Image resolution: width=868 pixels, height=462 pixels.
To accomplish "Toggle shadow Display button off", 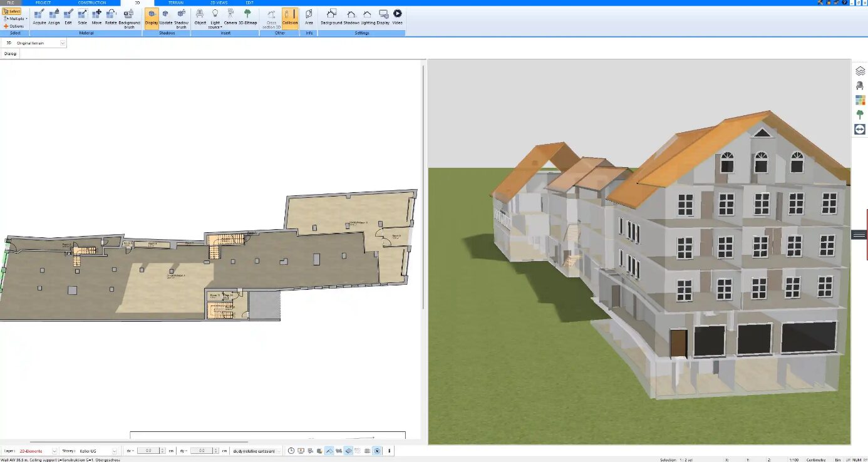I will coord(152,17).
